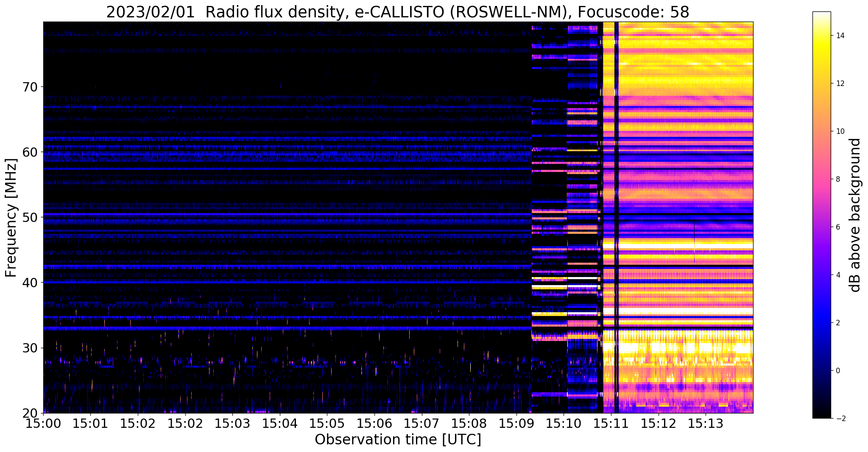Select the 15:11 time tick label
868x452 pixels.
tap(611, 423)
